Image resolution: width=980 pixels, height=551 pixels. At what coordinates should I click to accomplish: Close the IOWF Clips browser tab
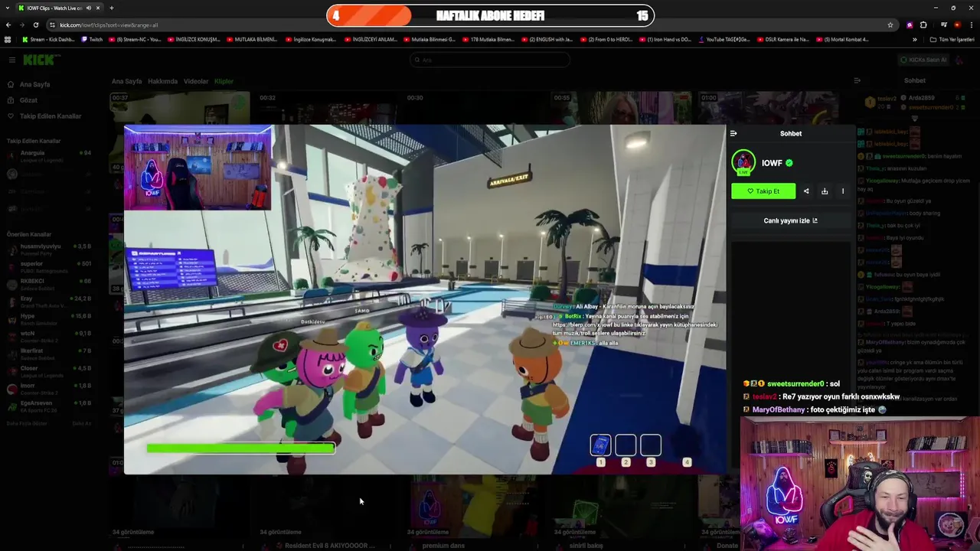pos(98,8)
